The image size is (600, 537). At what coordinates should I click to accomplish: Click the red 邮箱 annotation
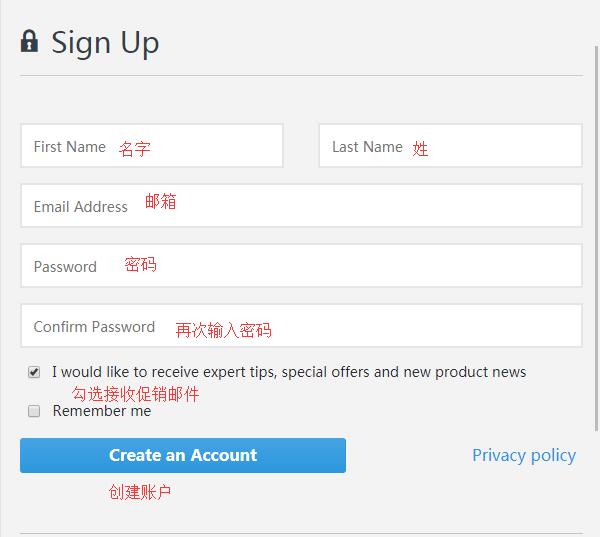point(161,201)
